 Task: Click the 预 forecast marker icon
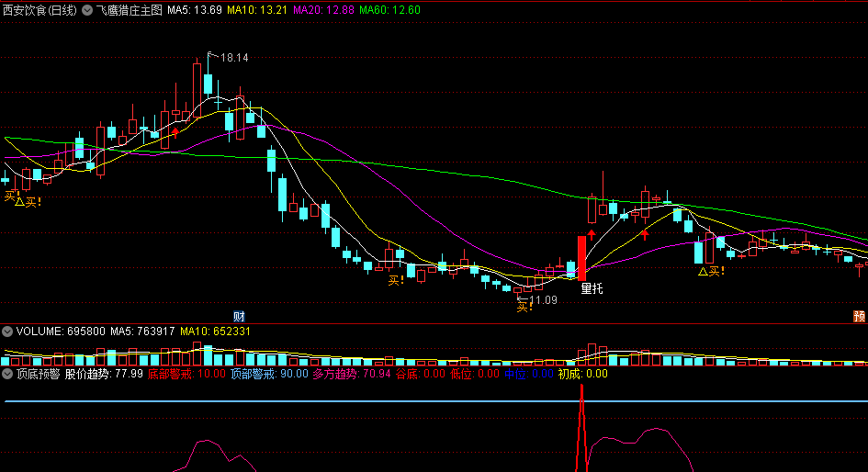coord(859,317)
